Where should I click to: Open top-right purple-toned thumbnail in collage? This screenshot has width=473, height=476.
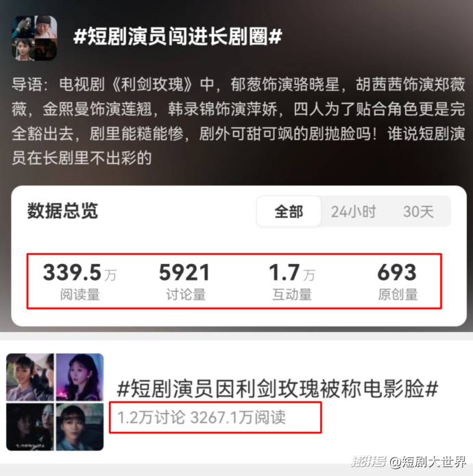(x=80, y=377)
